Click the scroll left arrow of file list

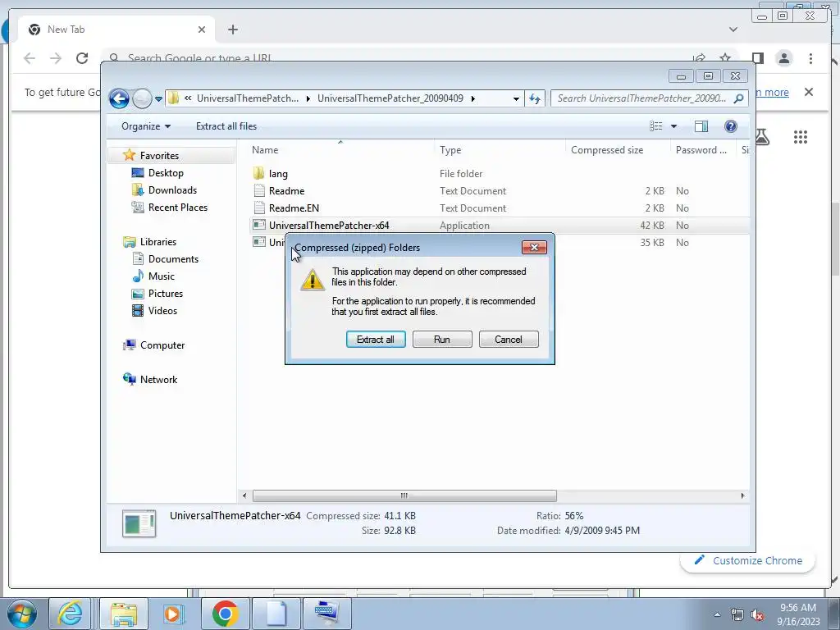pyautogui.click(x=244, y=495)
